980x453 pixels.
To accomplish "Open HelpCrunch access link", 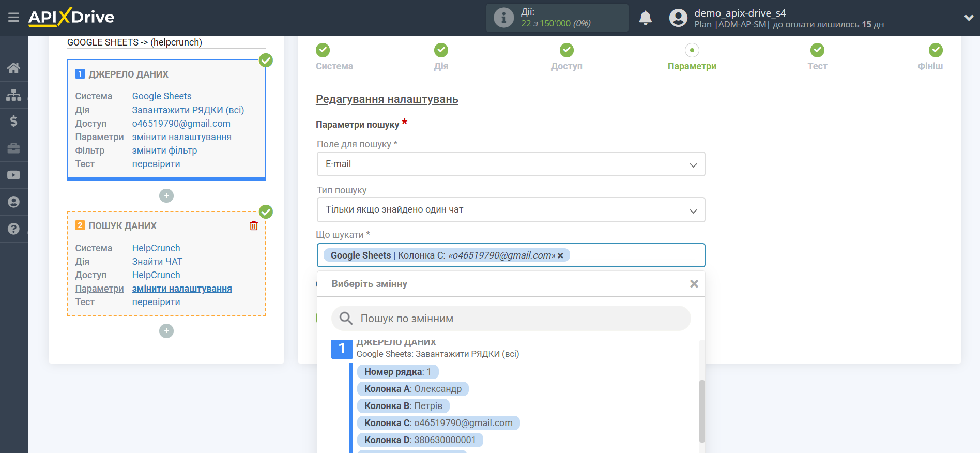I will point(156,275).
